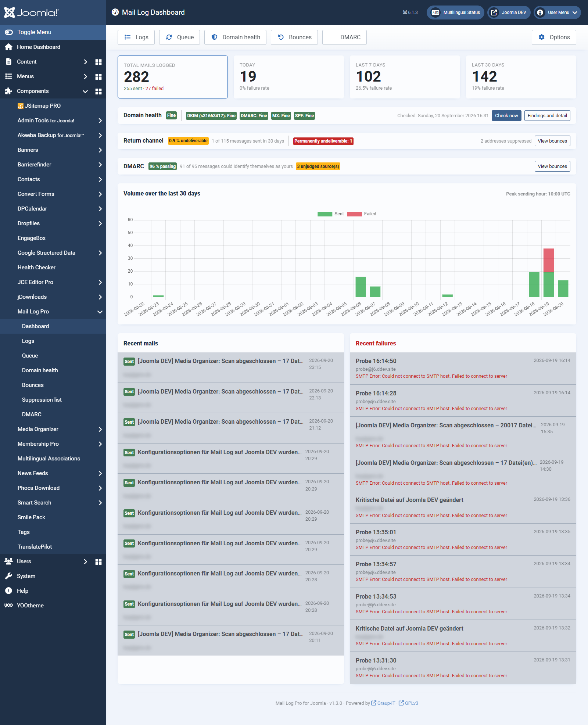Open the Media Organizer mail from 23:15
588x725 pixels.
coord(231,368)
